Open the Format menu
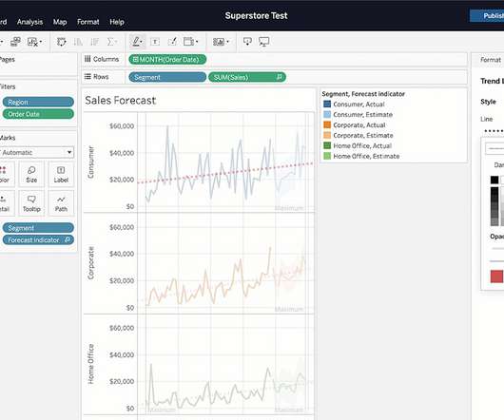Screen dimensions: 504x420 (87, 22)
